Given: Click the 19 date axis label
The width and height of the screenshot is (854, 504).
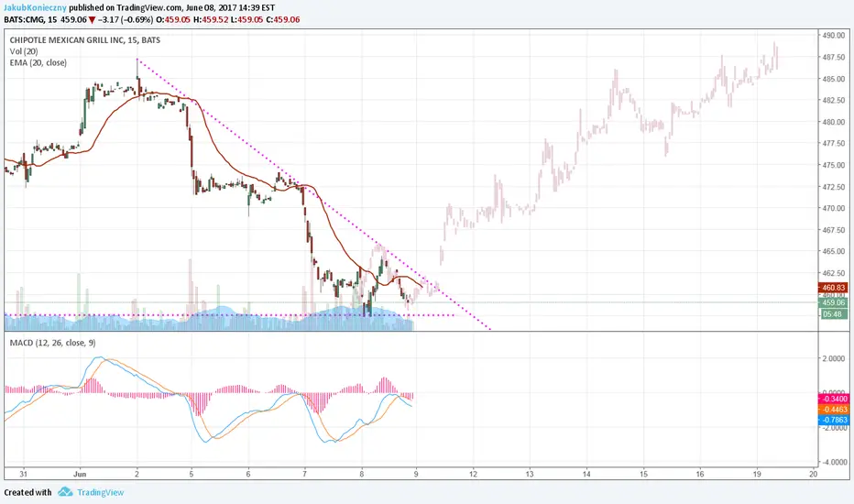Looking at the screenshot, I should [757, 474].
